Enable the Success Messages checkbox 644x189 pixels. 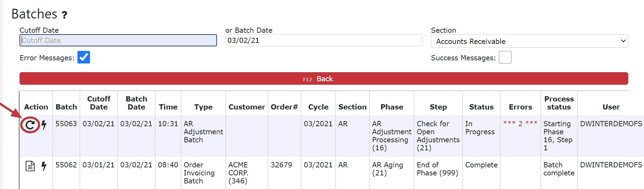pyautogui.click(x=505, y=57)
